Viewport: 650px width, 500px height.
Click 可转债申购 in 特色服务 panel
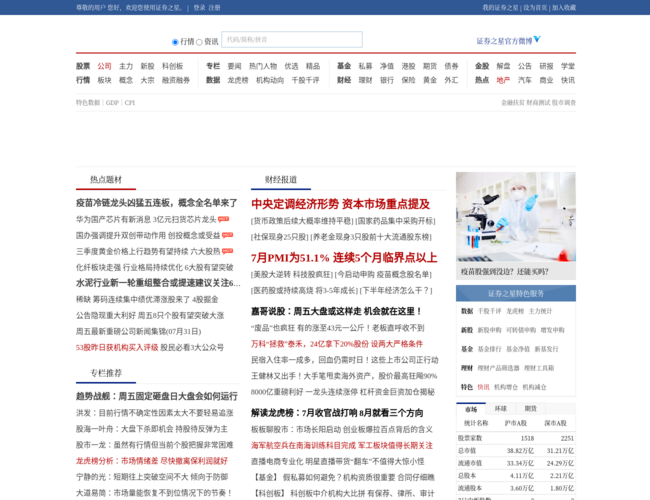click(521, 330)
